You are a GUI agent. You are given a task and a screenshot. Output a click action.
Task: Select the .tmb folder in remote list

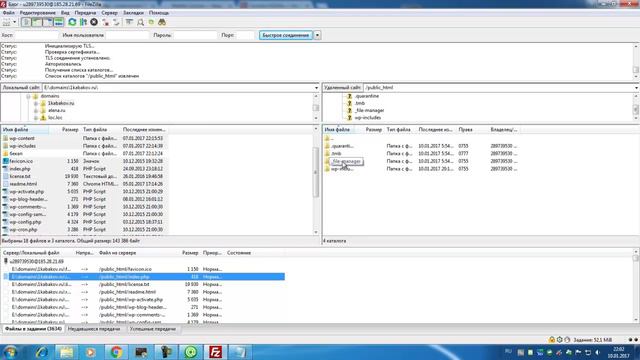336,153
